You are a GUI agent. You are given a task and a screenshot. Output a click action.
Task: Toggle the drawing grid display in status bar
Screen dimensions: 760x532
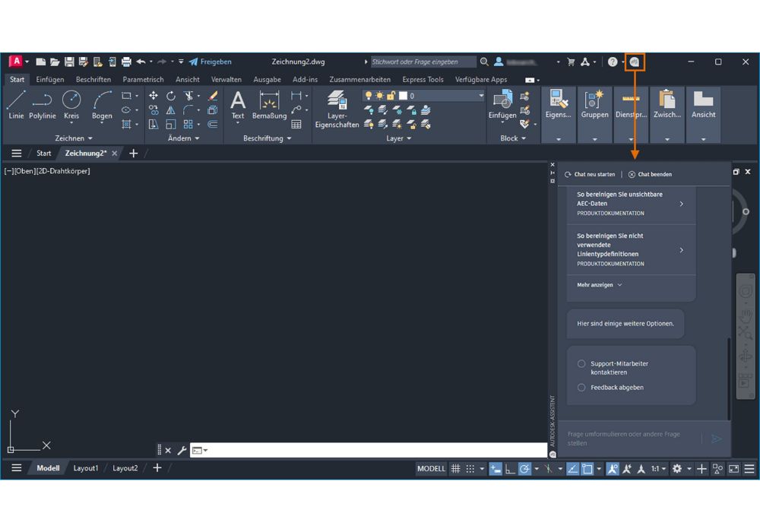(x=456, y=469)
